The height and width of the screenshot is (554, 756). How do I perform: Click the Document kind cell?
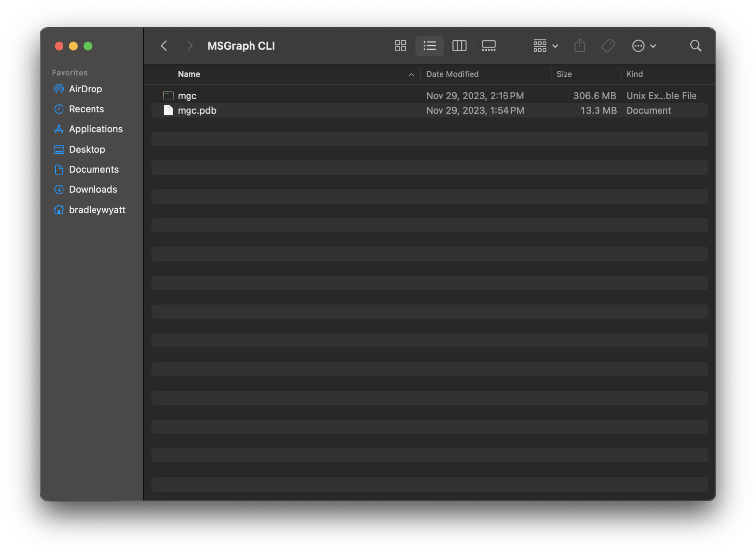[649, 110]
